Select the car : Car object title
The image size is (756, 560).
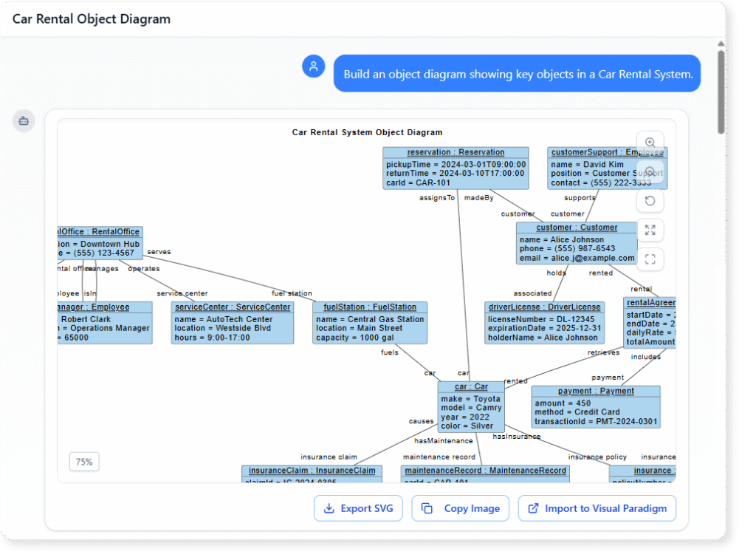(x=471, y=387)
